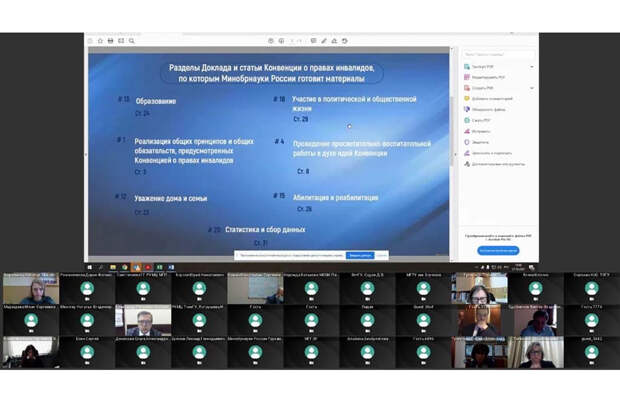Expand the Create PDF dropdown arrow
Screen dimensions: 620x403
pyautogui.click(x=531, y=88)
